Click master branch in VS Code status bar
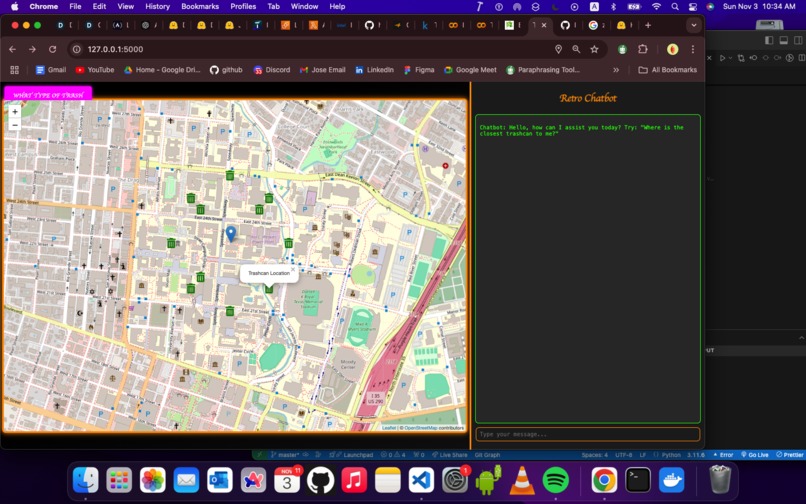Viewport: 806px width, 504px height. pyautogui.click(x=285, y=455)
